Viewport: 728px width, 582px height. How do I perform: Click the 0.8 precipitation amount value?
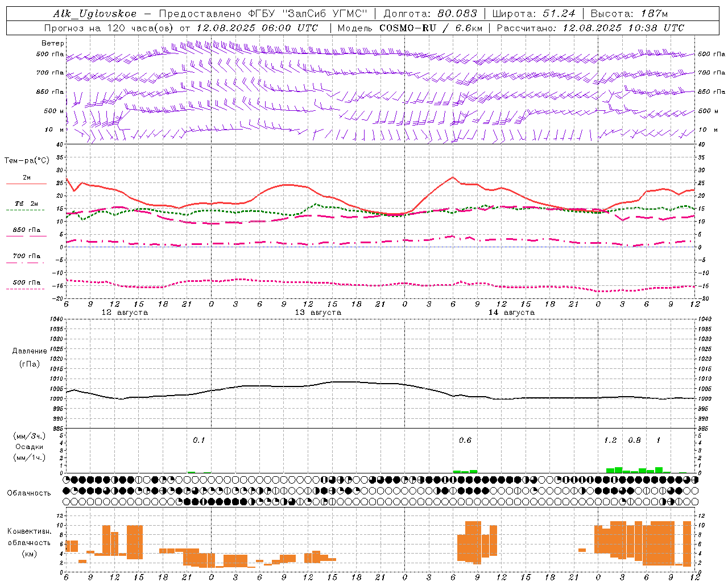(x=634, y=440)
